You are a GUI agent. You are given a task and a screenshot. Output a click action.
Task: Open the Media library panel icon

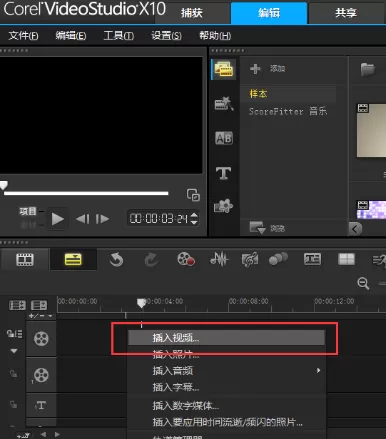[x=224, y=69]
